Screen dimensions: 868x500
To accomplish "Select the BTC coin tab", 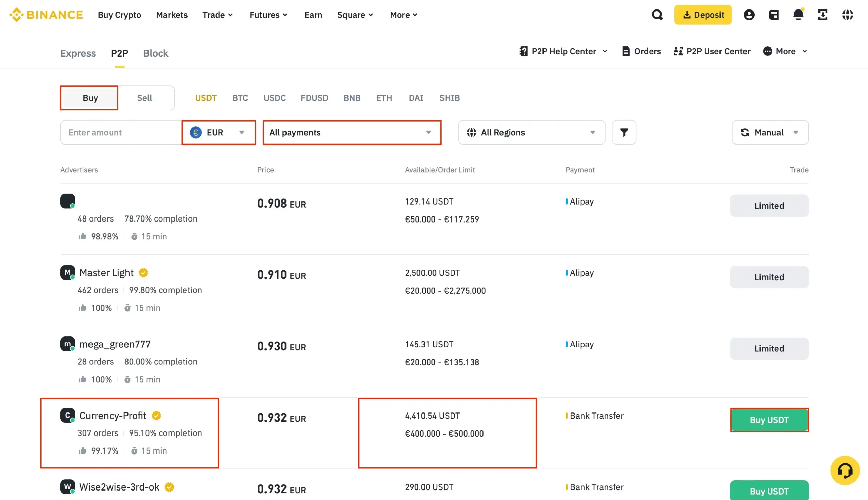I will pos(240,98).
